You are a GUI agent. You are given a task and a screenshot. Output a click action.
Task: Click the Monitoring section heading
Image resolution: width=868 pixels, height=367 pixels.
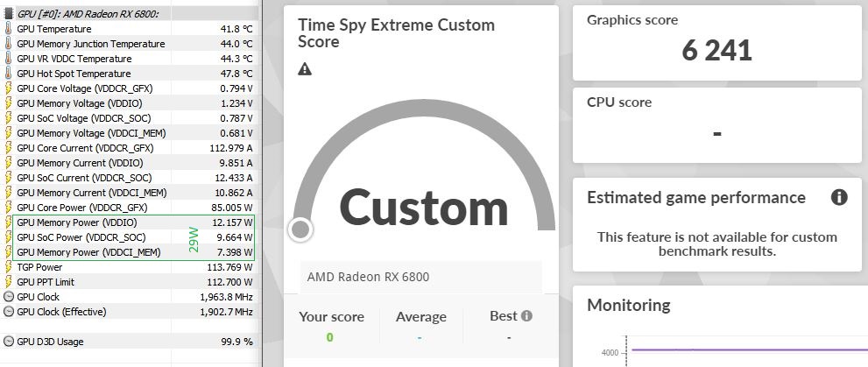628,305
